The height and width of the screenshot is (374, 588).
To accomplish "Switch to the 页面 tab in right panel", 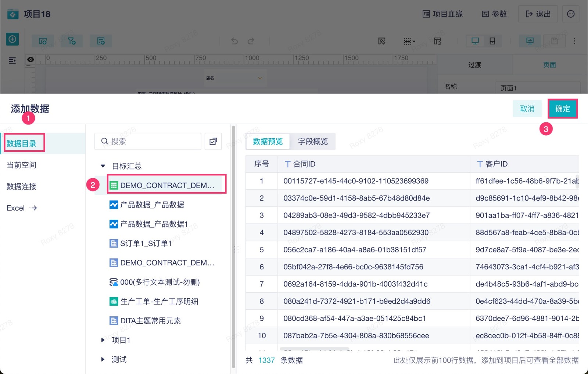I will pyautogui.click(x=550, y=65).
